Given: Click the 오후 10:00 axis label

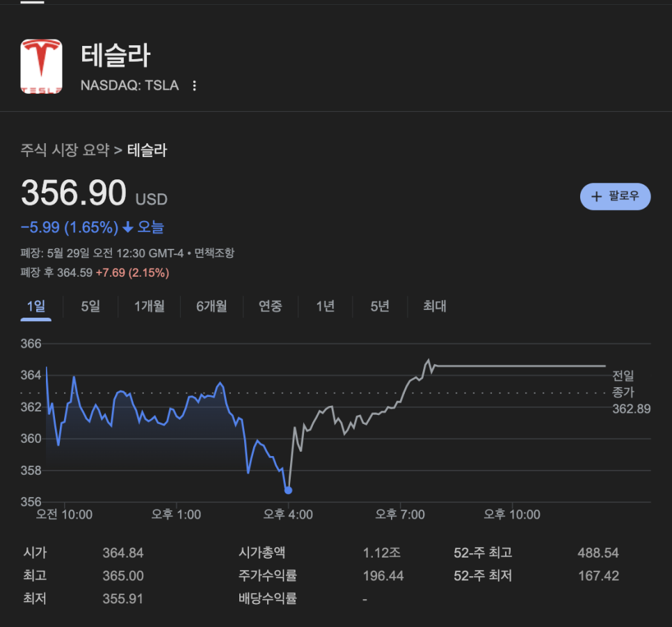Looking at the screenshot, I should click(512, 514).
